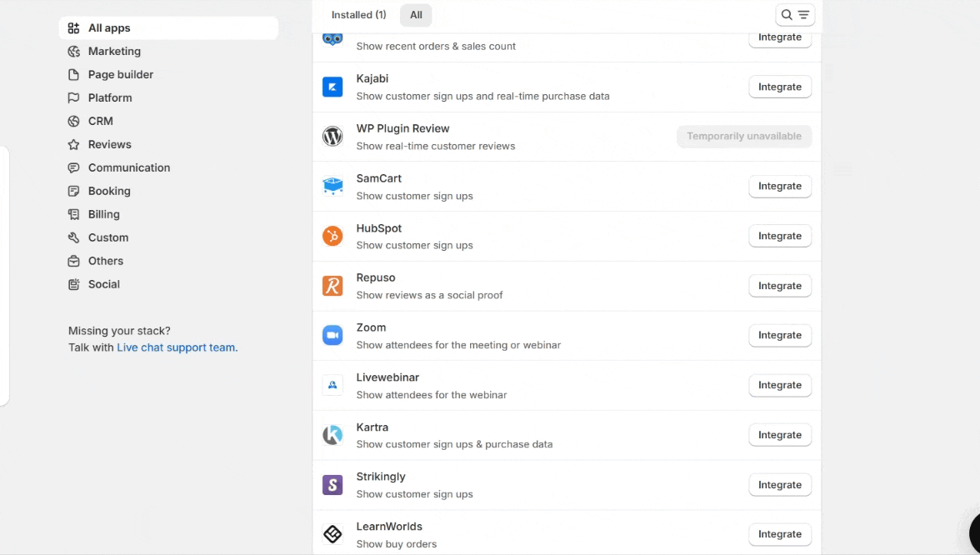This screenshot has width=980, height=555.
Task: Select the CRM category in sidebar
Action: click(x=100, y=121)
